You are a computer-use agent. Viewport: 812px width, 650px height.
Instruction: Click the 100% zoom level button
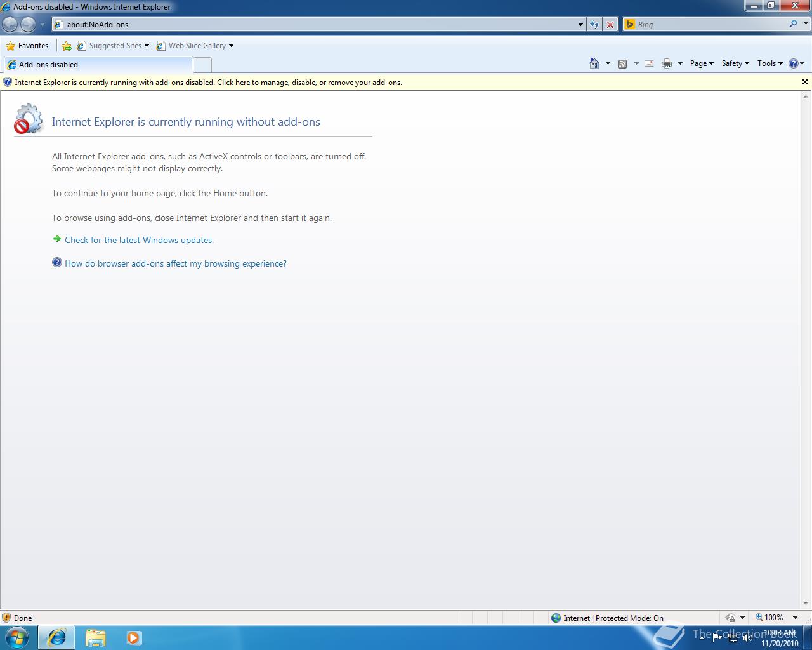[x=769, y=618]
